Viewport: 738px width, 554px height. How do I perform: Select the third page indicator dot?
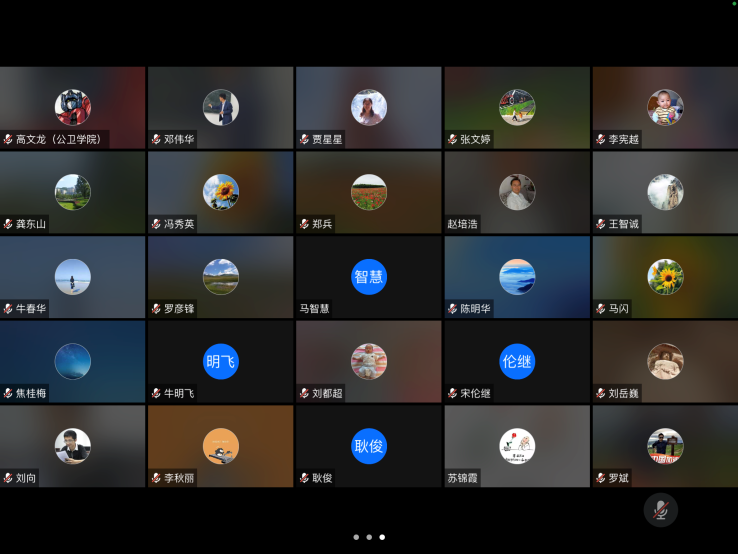pos(382,537)
